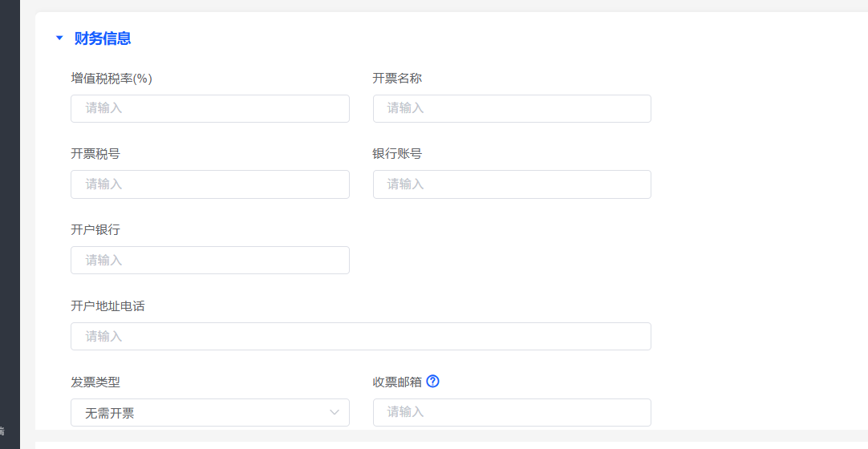Click the 开户地址电话 label text
Viewport: 868px width, 449px height.
pyautogui.click(x=107, y=306)
